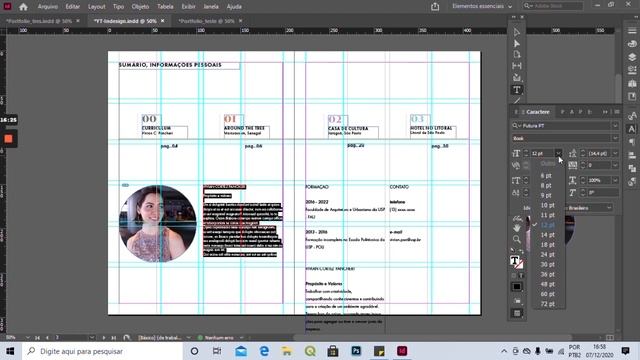
Task: Open Janela menu
Action: [x=211, y=7]
